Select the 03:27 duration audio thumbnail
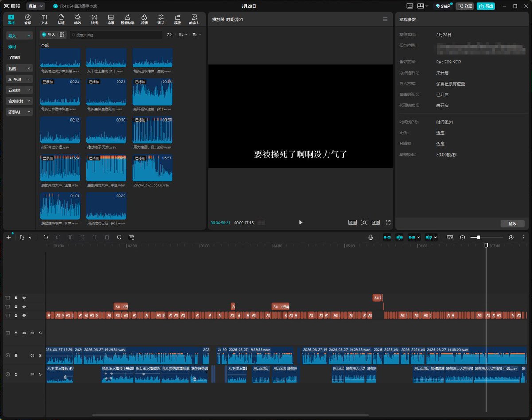The width and height of the screenshot is (532, 420). coord(153,168)
